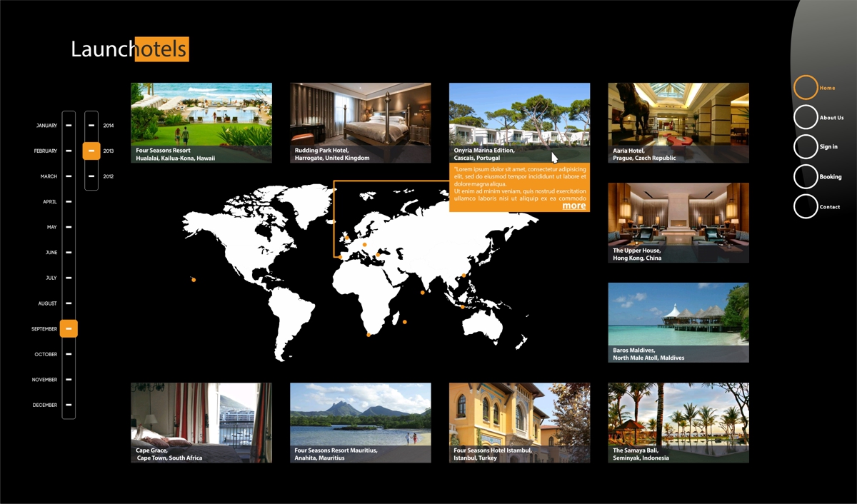The height and width of the screenshot is (504, 857).
Task: Pick the May month tick
Action: tap(69, 227)
